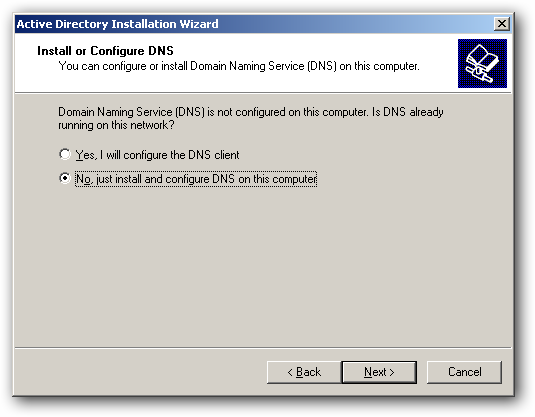Cancel the Active Directory installation
This screenshot has width=535, height=417.
pos(464,372)
